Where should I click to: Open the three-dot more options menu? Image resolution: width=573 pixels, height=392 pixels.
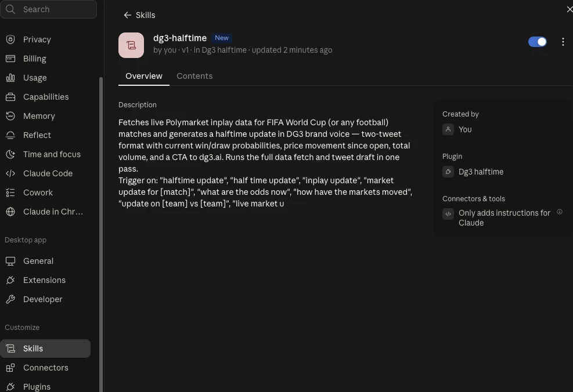pos(563,42)
